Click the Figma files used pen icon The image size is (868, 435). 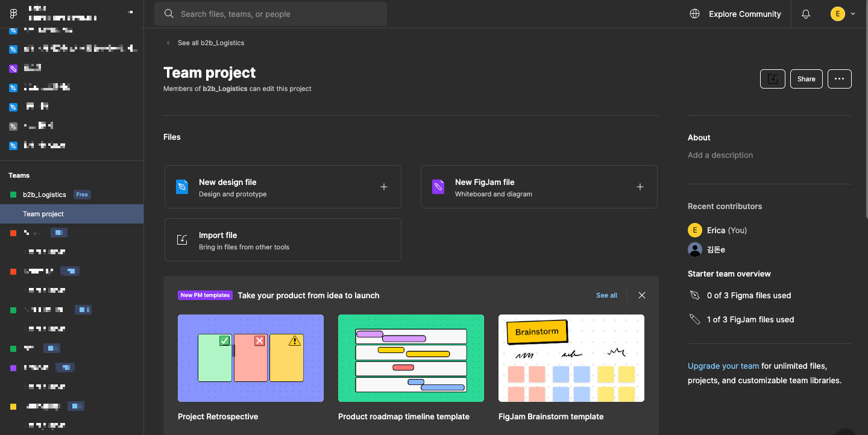(x=695, y=295)
